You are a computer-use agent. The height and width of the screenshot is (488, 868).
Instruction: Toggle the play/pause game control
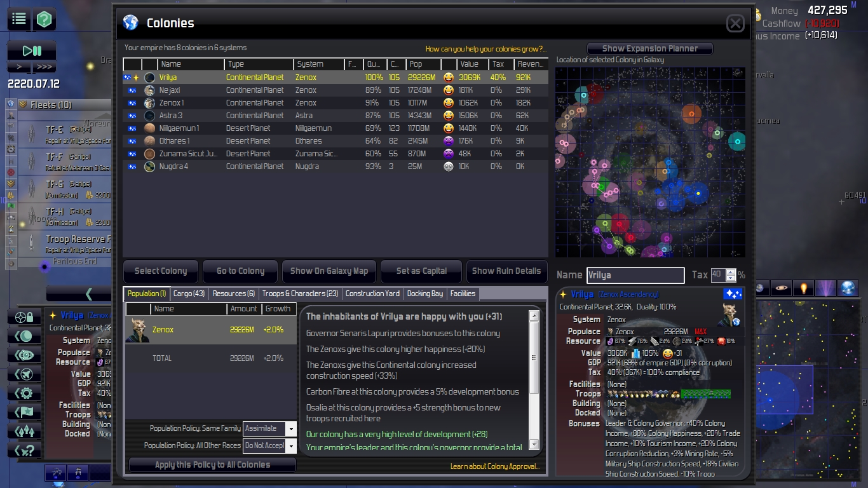pyautogui.click(x=32, y=51)
